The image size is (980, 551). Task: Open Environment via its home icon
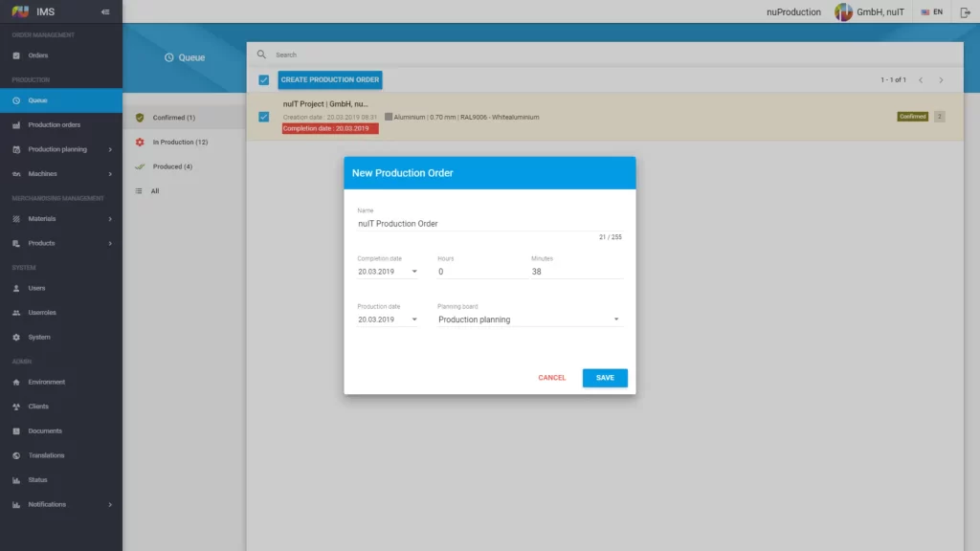pyautogui.click(x=16, y=383)
